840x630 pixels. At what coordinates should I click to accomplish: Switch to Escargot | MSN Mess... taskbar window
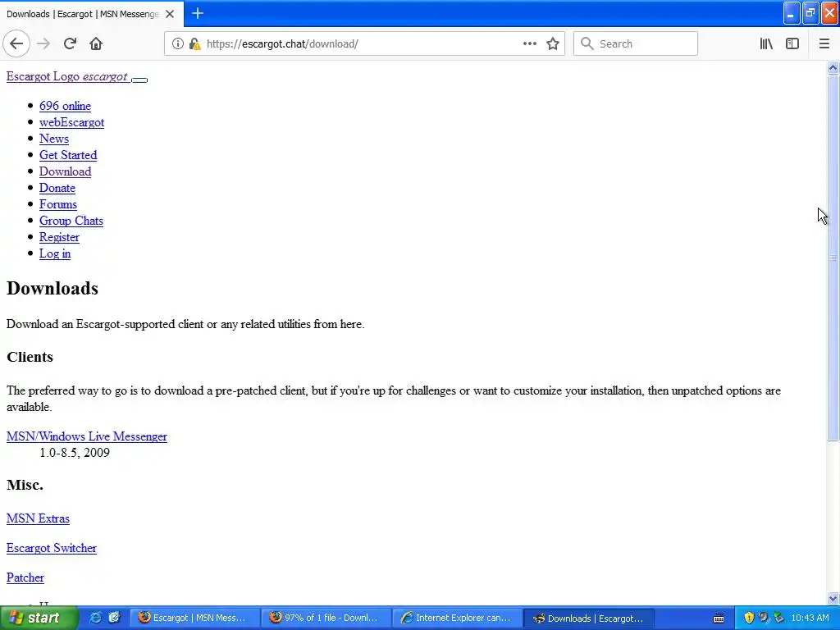point(195,618)
